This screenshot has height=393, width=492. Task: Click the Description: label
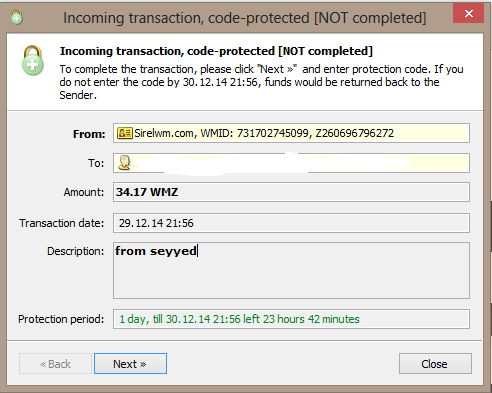tap(76, 251)
